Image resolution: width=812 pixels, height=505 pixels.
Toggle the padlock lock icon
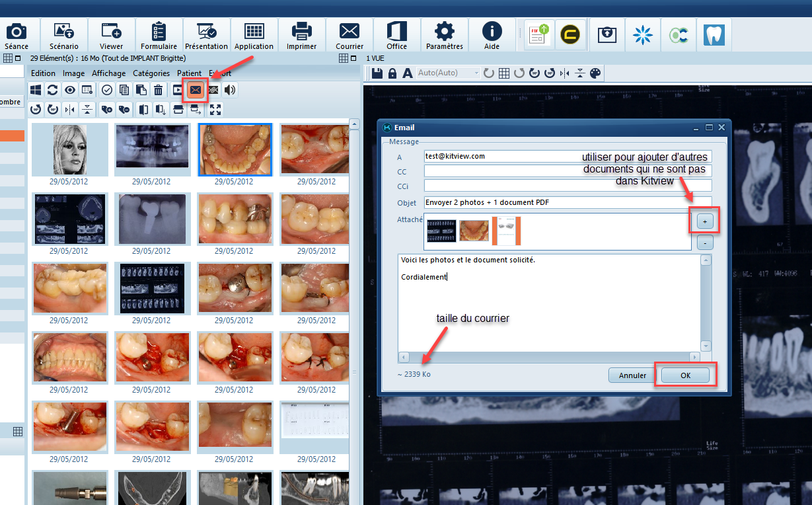tap(392, 73)
